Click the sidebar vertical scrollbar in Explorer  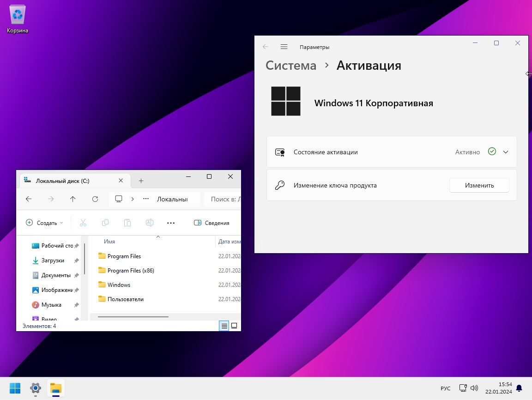point(84,259)
